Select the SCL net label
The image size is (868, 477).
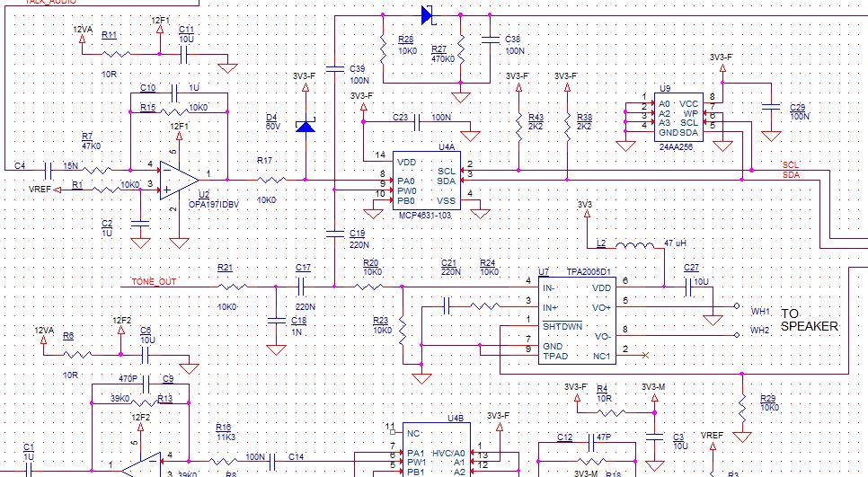click(791, 165)
